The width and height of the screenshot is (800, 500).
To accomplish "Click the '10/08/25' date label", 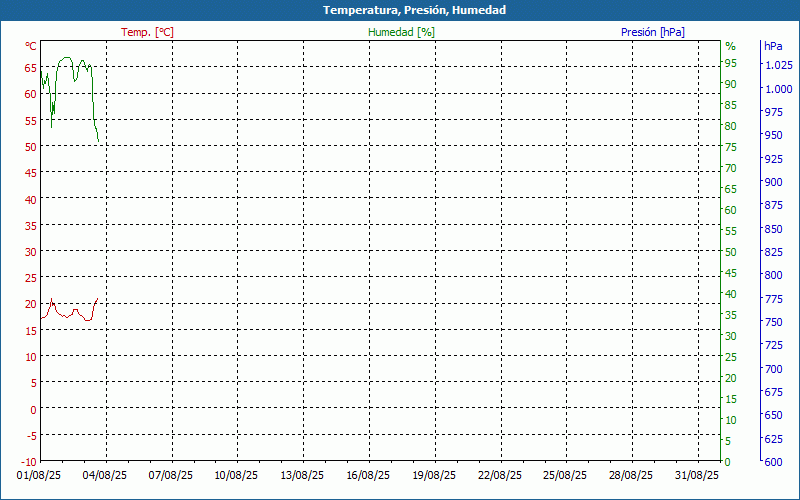I will point(236,476).
